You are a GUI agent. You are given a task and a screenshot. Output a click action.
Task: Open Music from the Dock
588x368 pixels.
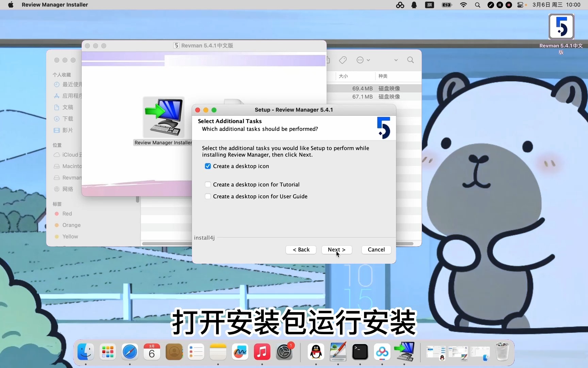coord(262,352)
